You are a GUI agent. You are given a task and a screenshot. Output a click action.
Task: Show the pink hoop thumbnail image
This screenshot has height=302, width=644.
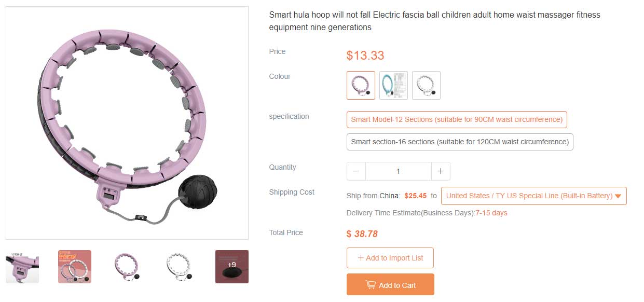point(127,267)
